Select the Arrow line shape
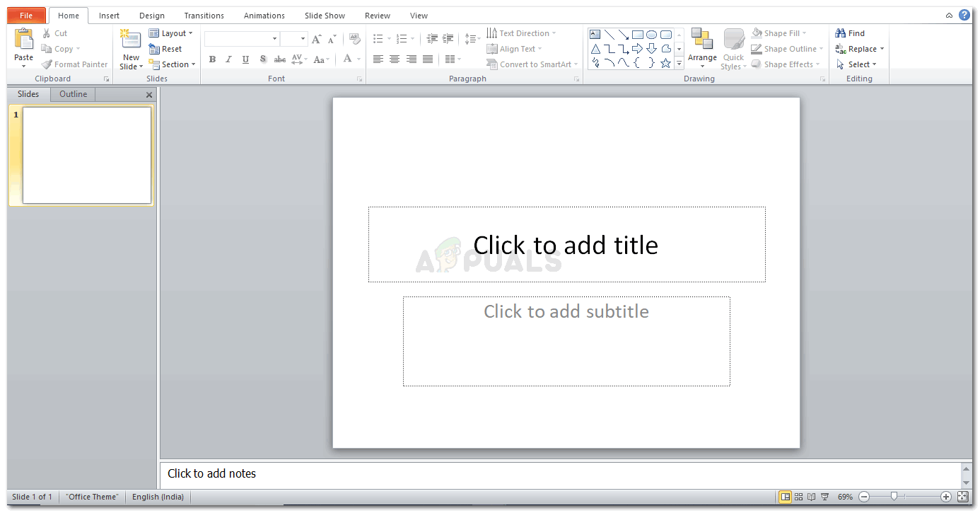Viewport: 980px width, 513px height. pos(623,34)
